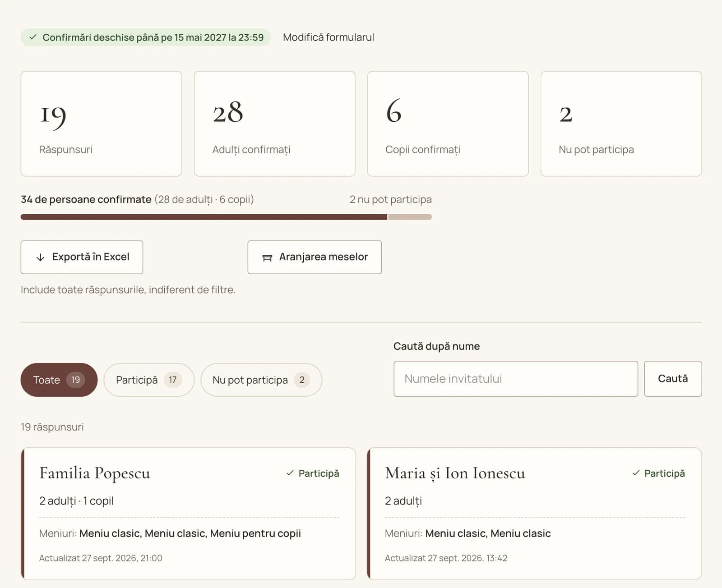Click the '34 de persoane confirmate' text
The width and height of the screenshot is (722, 588).
click(x=86, y=199)
